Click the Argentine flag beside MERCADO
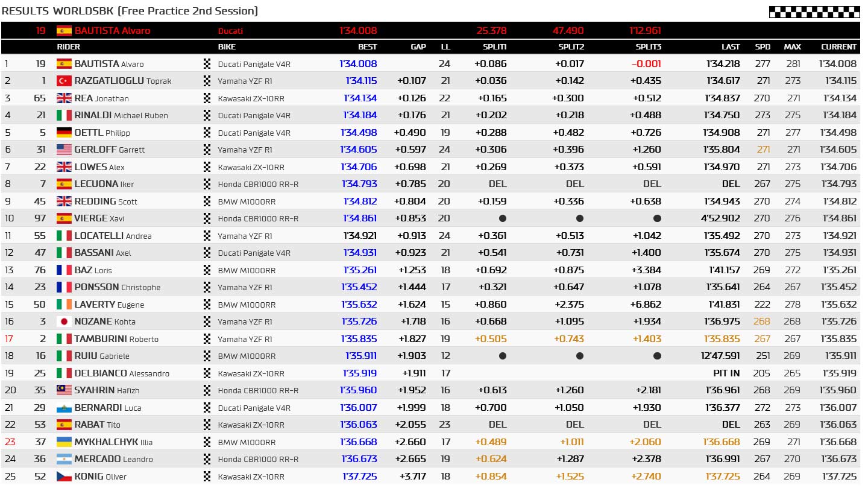 (64, 459)
